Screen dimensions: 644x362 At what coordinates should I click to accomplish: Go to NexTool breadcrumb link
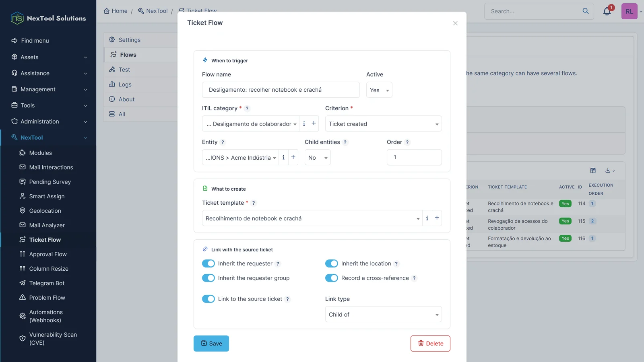click(x=153, y=11)
